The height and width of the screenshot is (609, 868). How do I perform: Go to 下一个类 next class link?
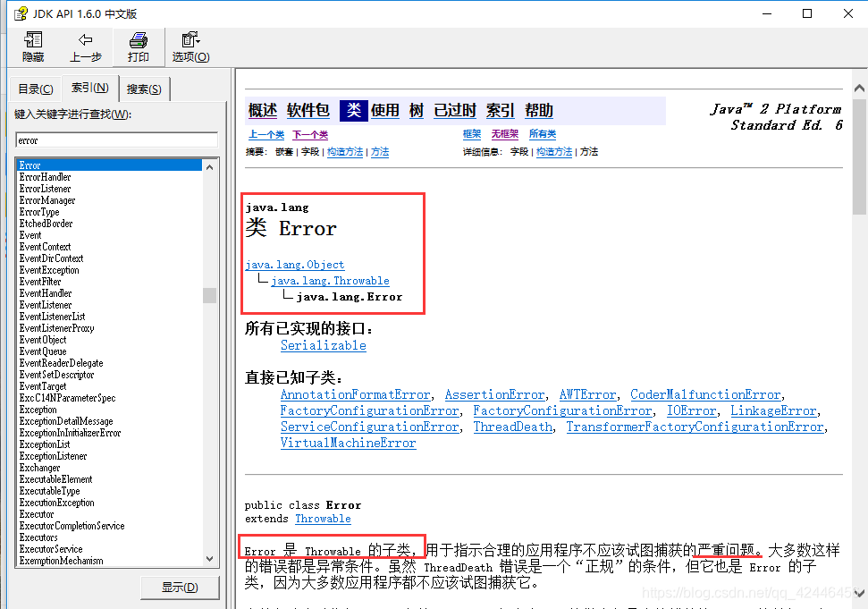coord(310,134)
